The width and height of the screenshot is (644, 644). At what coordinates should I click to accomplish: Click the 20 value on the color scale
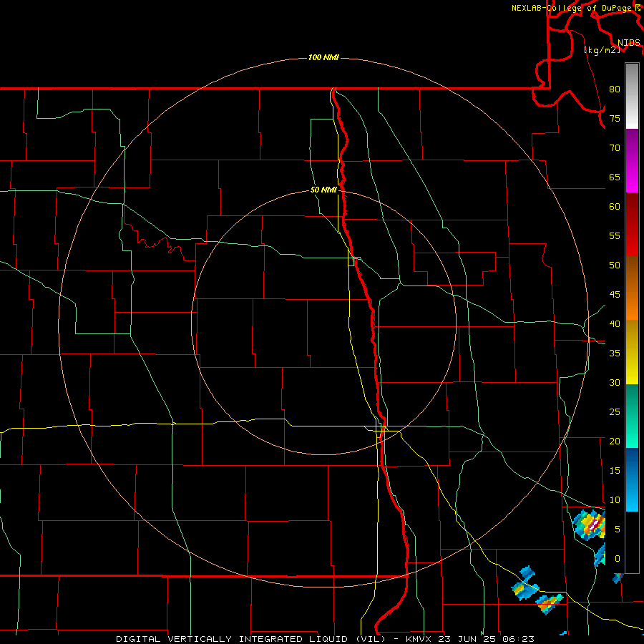tap(615, 441)
